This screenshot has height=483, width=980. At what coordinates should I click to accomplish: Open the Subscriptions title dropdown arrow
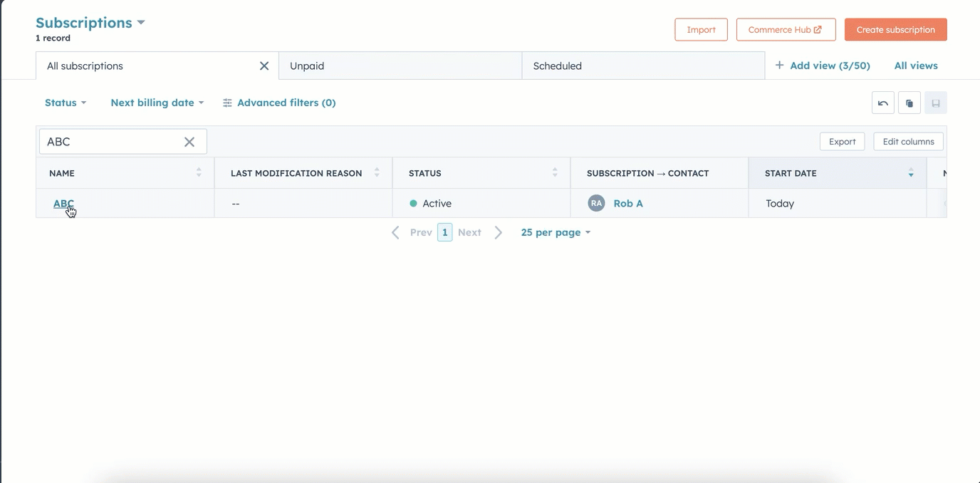click(x=141, y=22)
